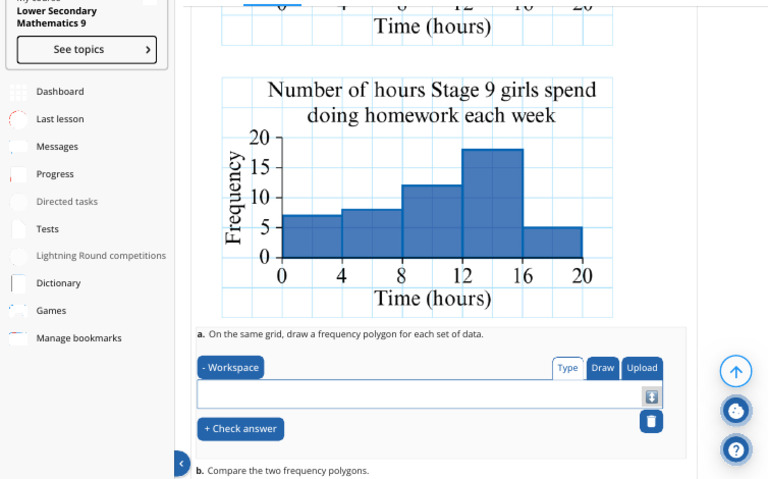
Task: Click the Games controller icon
Action: pyautogui.click(x=18, y=311)
